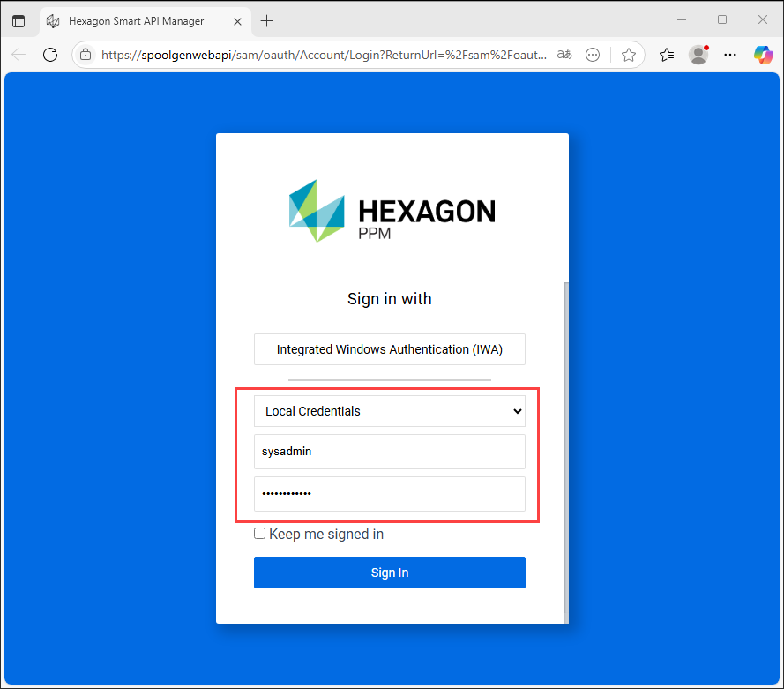Screen dimensions: 784x689
Task: View site information via lock icon
Action: click(86, 55)
